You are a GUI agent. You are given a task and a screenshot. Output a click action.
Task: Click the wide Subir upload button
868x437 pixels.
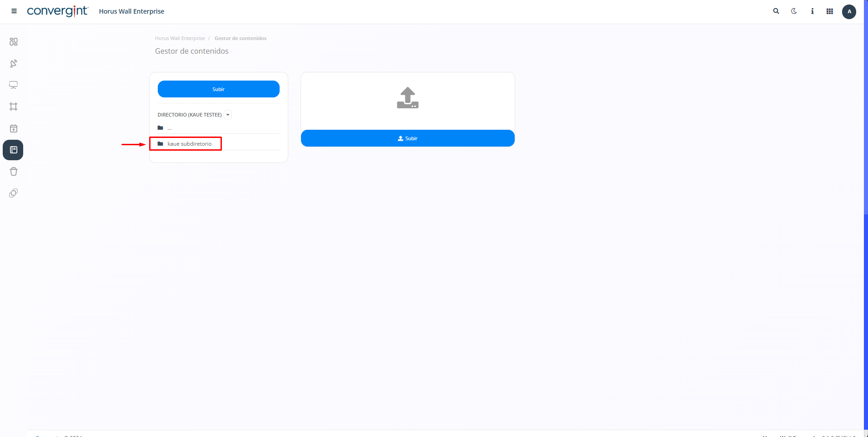408,138
